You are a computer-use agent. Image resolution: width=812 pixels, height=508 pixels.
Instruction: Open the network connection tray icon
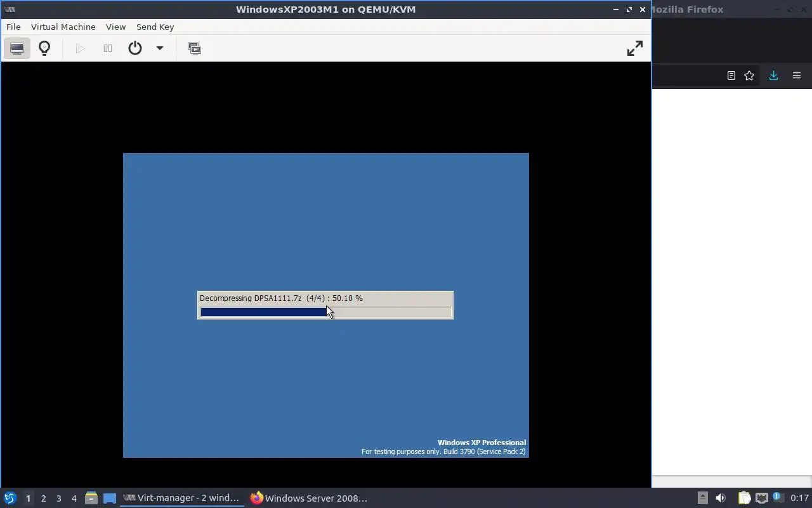pos(761,498)
